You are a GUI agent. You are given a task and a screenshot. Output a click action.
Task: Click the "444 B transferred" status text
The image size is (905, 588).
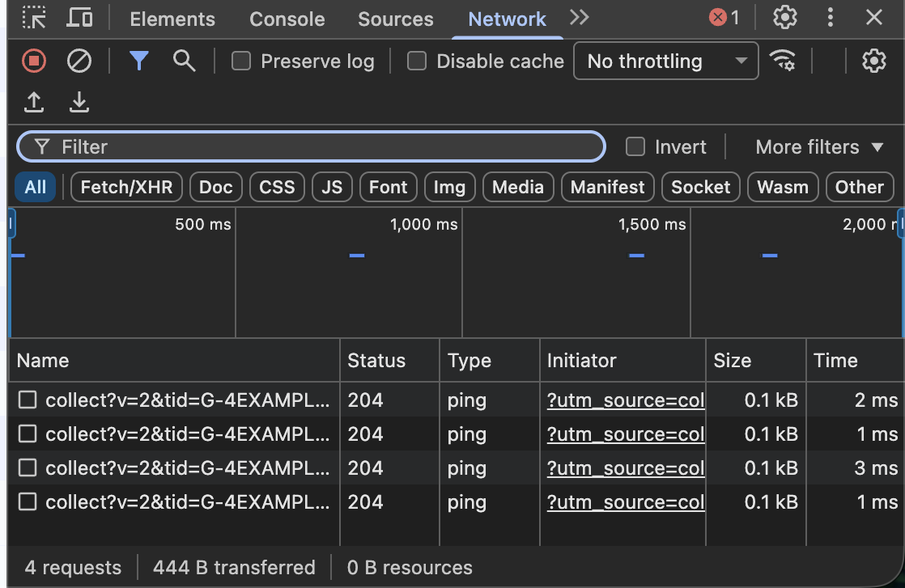[234, 568]
